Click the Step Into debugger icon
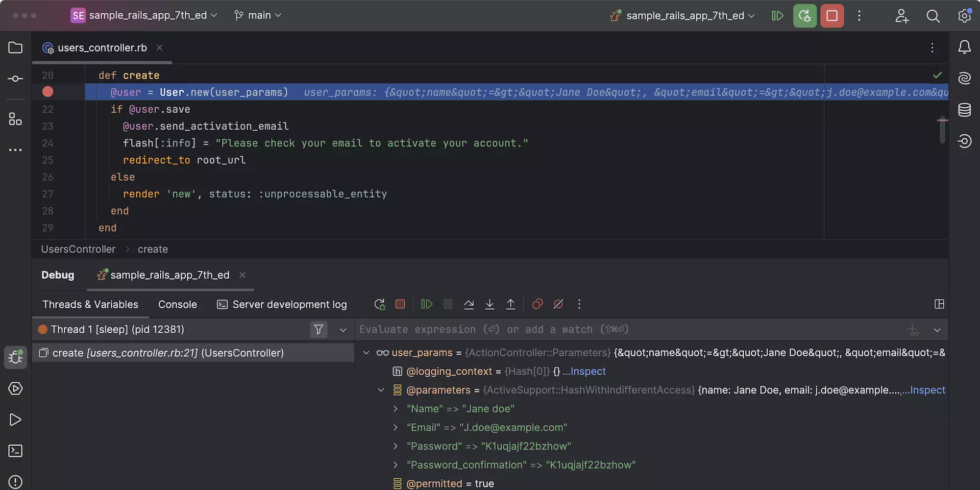The height and width of the screenshot is (490, 980). pos(489,304)
